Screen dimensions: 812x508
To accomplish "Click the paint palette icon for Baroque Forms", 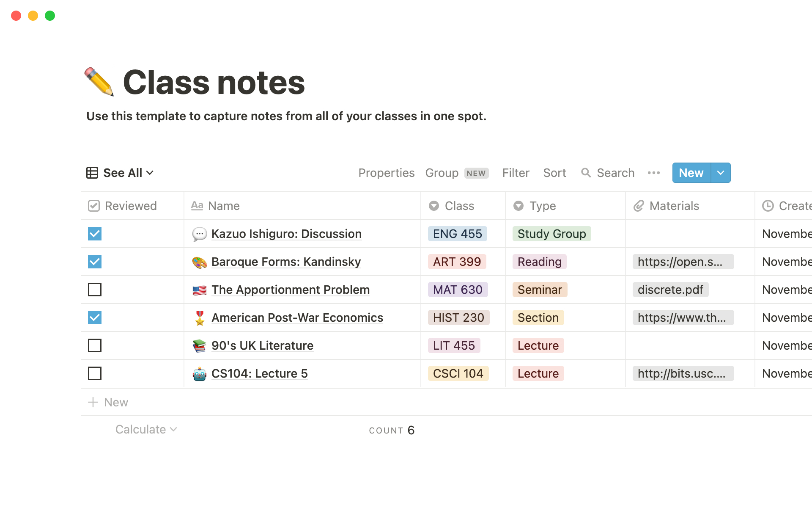I will tap(199, 262).
